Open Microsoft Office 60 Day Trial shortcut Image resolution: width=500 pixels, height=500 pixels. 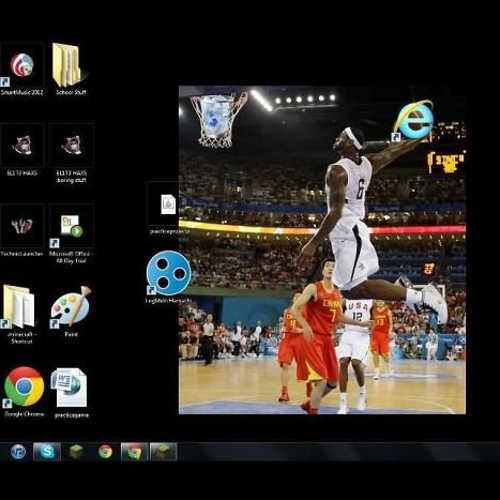tap(71, 235)
